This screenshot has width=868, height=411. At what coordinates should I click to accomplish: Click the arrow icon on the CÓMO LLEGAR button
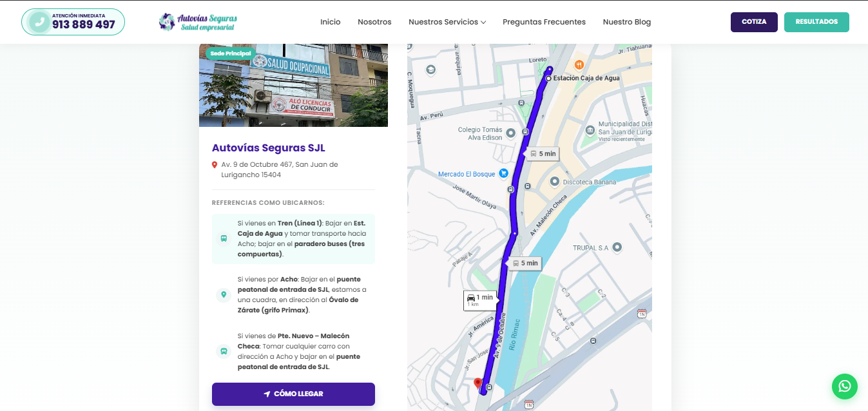pyautogui.click(x=267, y=394)
